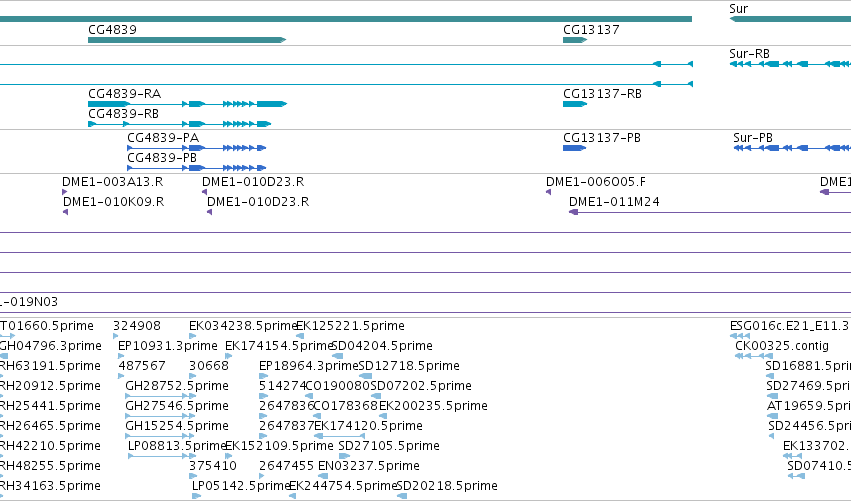This screenshot has height=501, width=851.
Task: Open the SD27105.5prime EST label
Action: [389, 446]
